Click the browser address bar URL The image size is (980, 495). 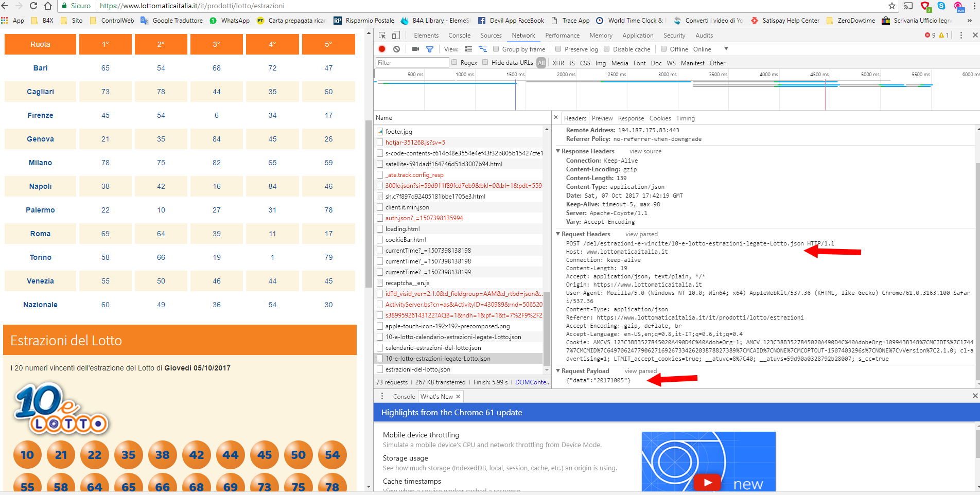pos(192,6)
